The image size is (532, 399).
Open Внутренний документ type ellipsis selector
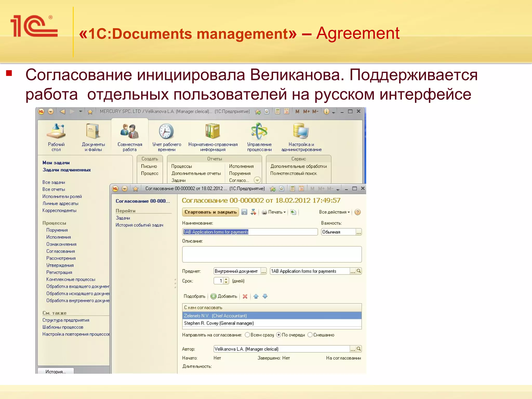[264, 271]
